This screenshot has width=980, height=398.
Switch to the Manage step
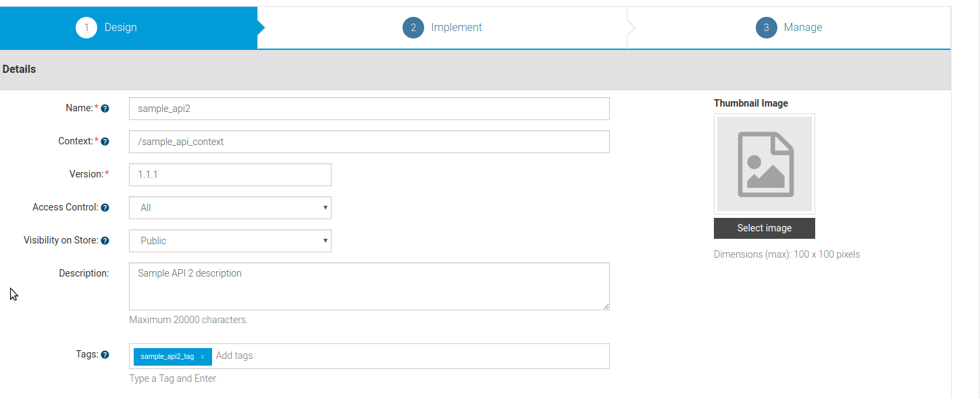[803, 27]
